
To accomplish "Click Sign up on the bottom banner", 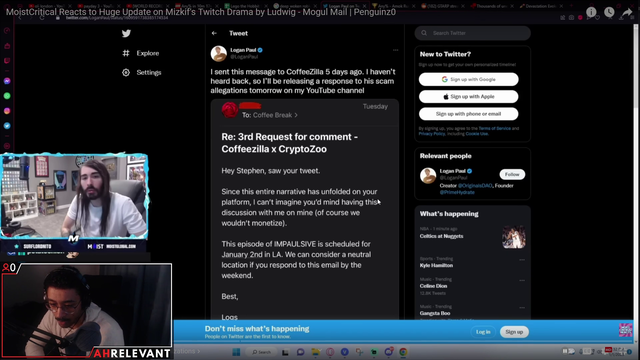I will coord(514,332).
